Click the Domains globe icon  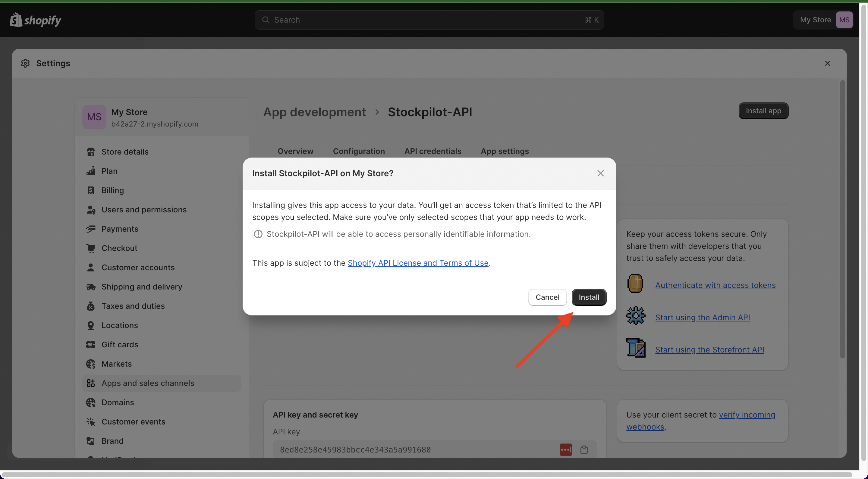[x=91, y=402]
